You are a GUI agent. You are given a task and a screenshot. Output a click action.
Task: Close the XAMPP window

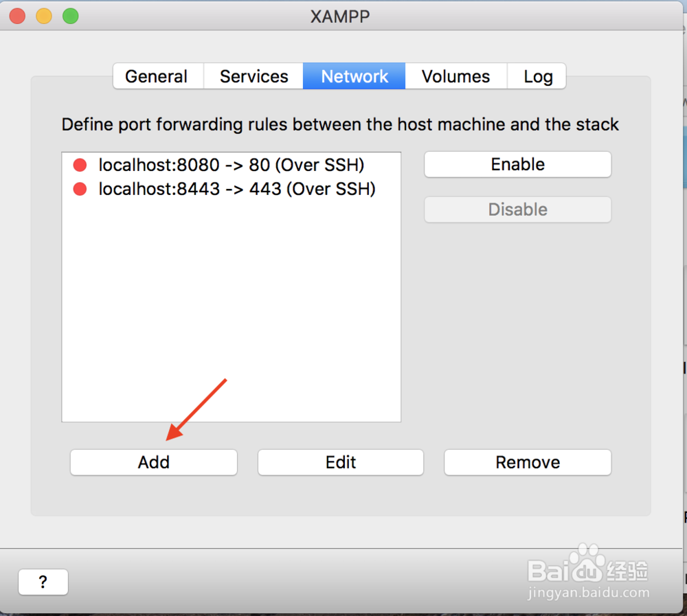pyautogui.click(x=18, y=16)
